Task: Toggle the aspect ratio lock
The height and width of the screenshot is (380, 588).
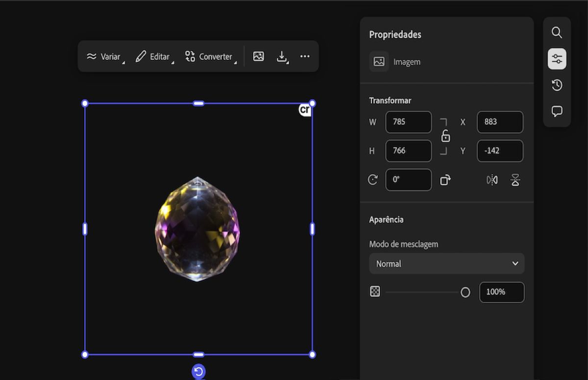Action: pos(445,136)
